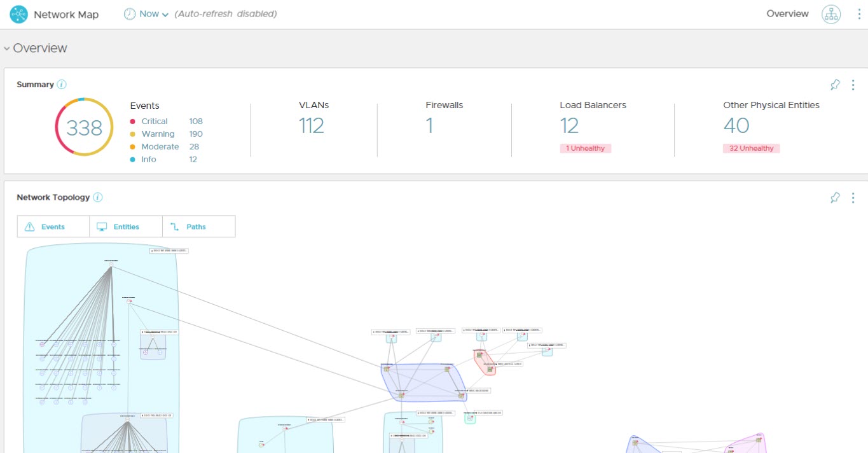868x453 pixels.
Task: Click the Critical events count 108
Action: [196, 122]
